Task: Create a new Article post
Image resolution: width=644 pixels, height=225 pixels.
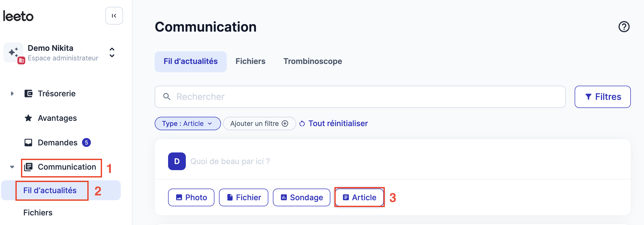Action: (x=359, y=197)
